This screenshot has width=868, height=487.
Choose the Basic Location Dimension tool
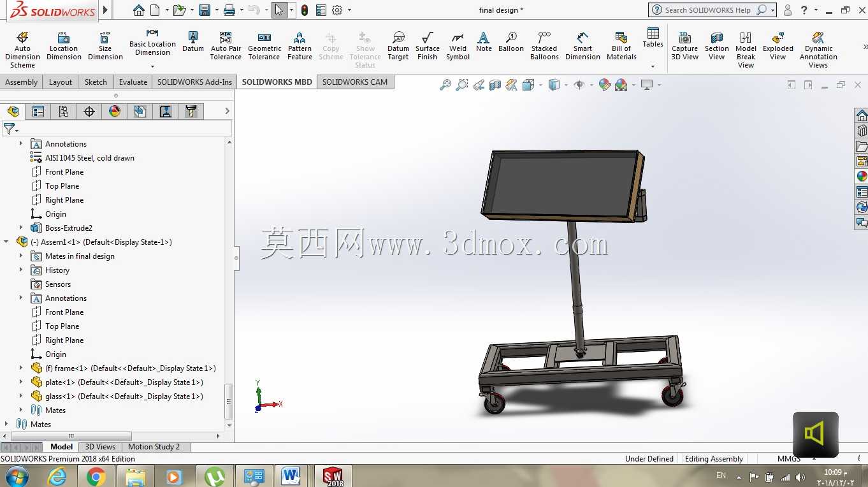tap(152, 42)
